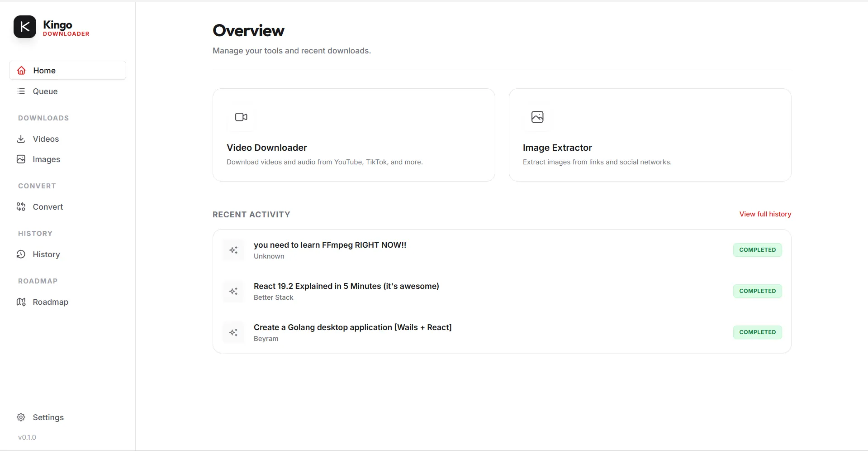Open Settings via the gear icon
868x451 pixels.
[21, 417]
